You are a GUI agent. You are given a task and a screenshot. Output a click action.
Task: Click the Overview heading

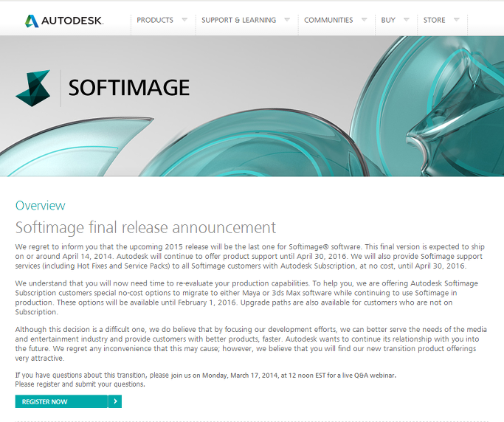(x=40, y=205)
